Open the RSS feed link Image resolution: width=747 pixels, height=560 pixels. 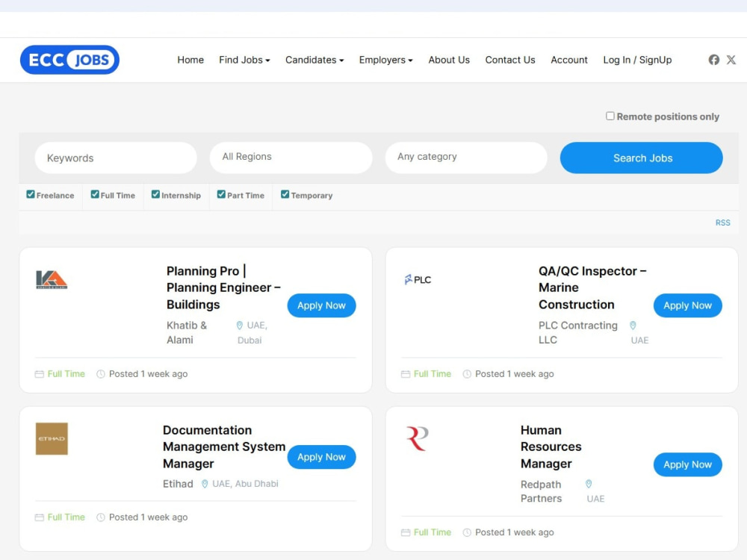point(722,223)
